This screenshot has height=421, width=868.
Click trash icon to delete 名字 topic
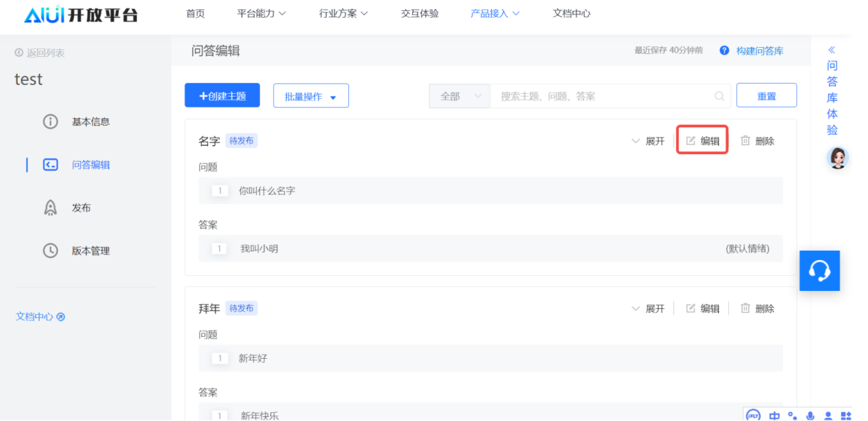pos(745,140)
